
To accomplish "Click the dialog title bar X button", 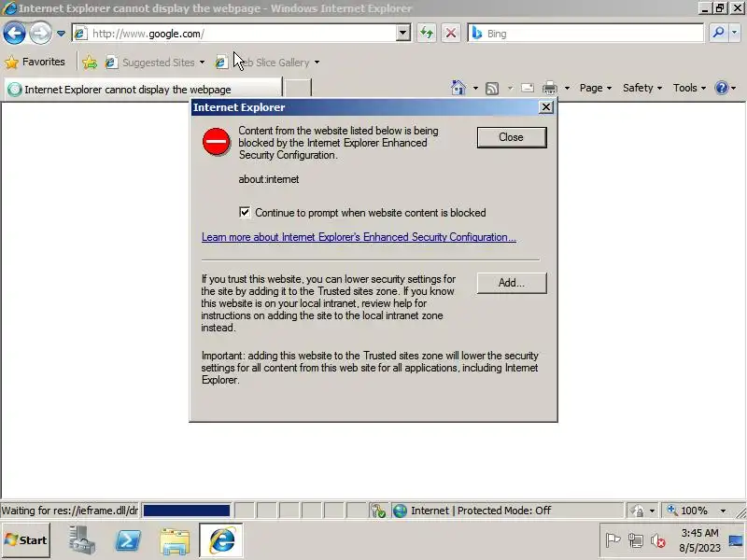I will click(546, 107).
